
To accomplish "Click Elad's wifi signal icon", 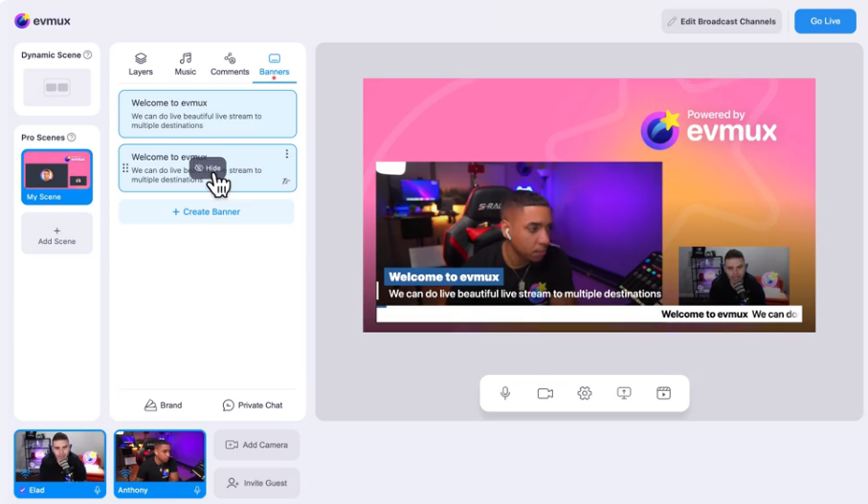I will tap(25, 474).
